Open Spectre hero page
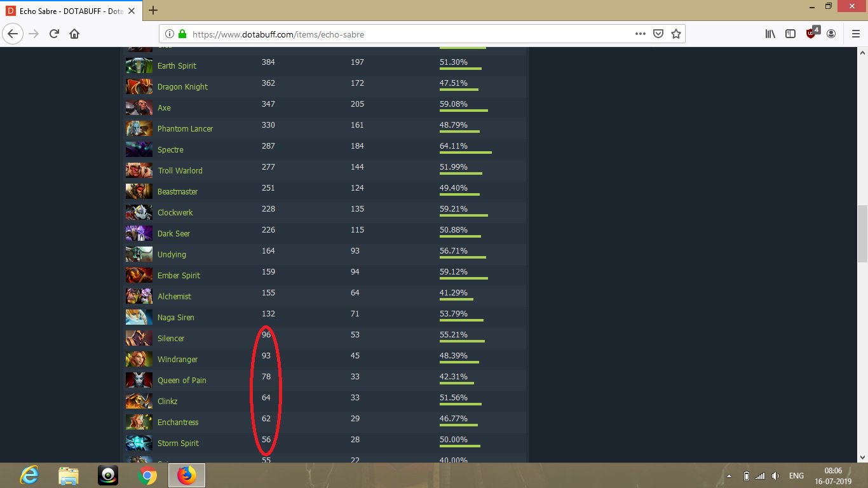868x488 pixels. 170,150
